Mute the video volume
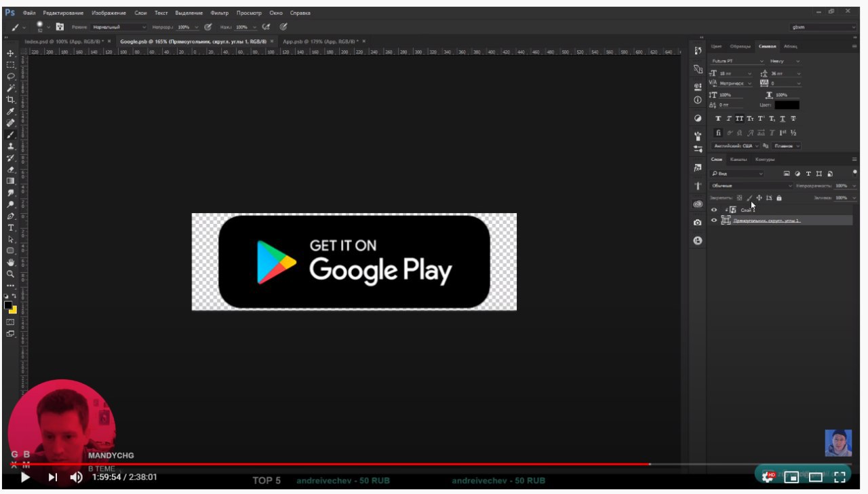868x494 pixels. [77, 477]
